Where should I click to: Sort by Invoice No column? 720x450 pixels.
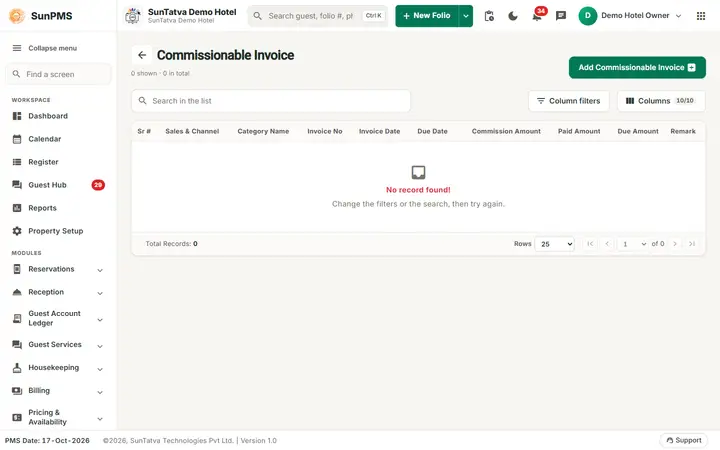pos(325,131)
